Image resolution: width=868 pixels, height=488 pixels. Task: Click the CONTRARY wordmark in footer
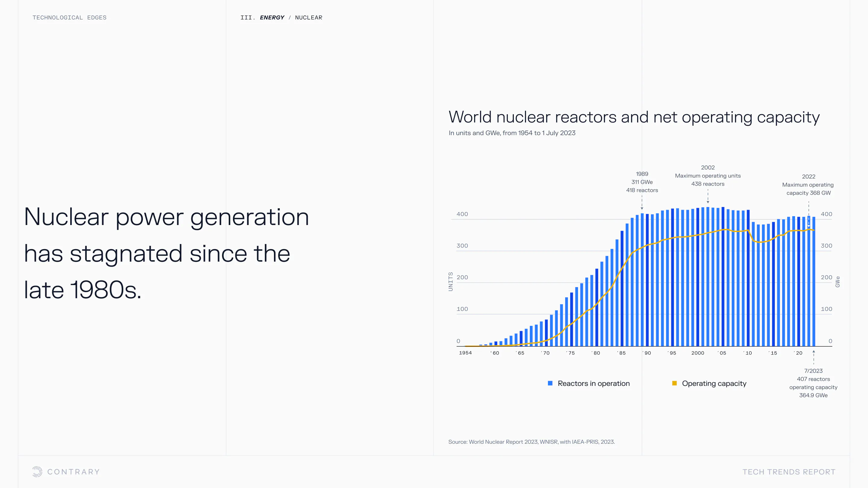coord(74,472)
